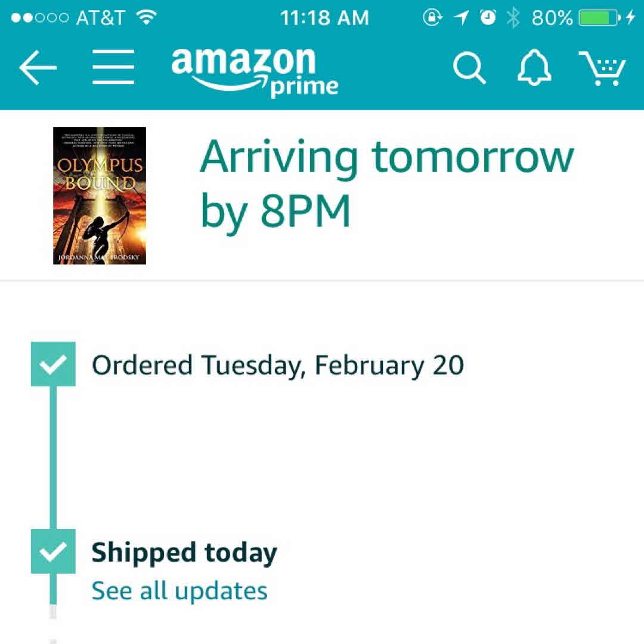Tap the Amazon Prime logo
This screenshot has height=644, width=644.
point(255,72)
